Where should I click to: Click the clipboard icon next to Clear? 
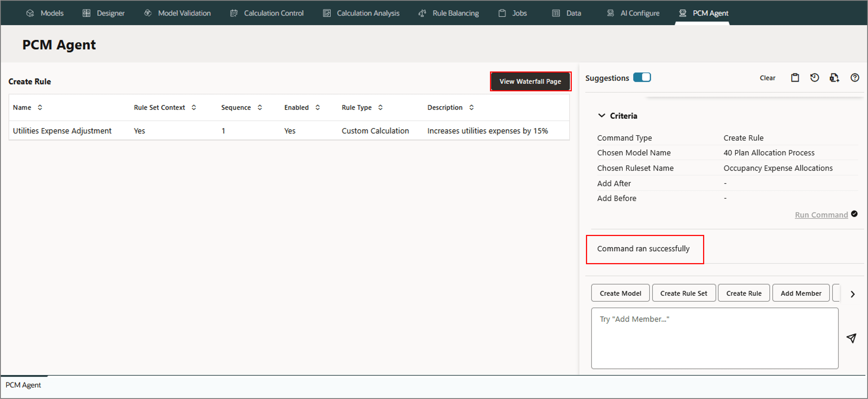coord(795,78)
